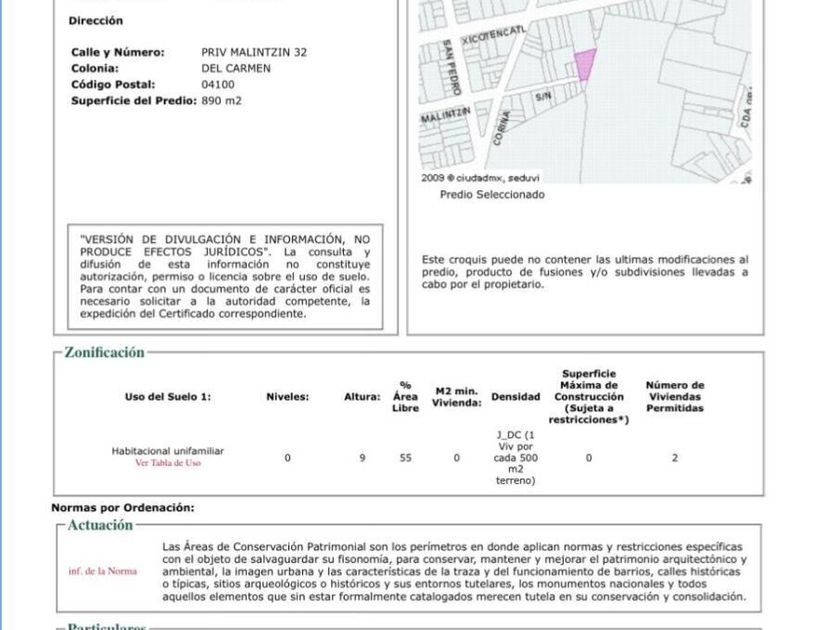
Task: Click the 'Actuación' section title
Action: tap(100, 524)
